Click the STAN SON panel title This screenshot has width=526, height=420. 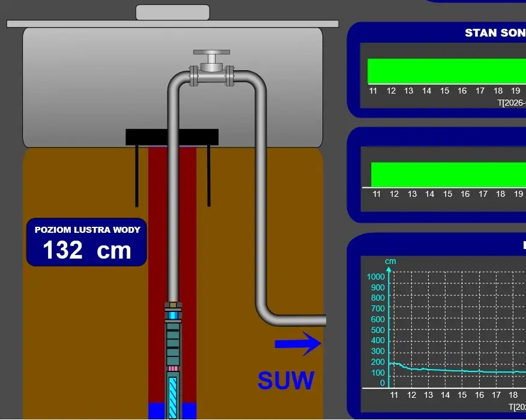495,33
